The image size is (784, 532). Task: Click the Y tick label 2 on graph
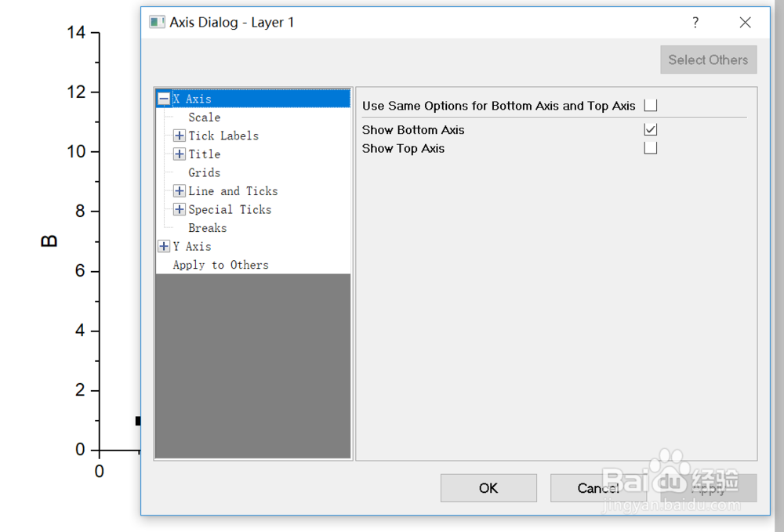[x=80, y=390]
